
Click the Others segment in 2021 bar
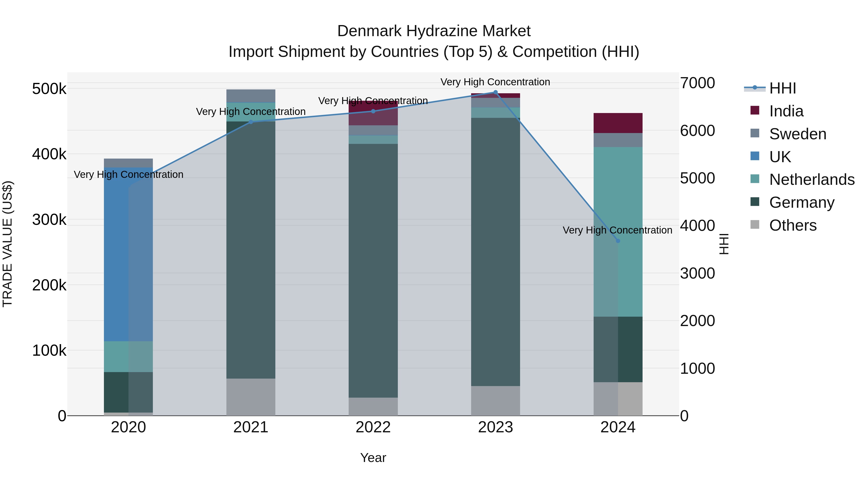pyautogui.click(x=251, y=397)
